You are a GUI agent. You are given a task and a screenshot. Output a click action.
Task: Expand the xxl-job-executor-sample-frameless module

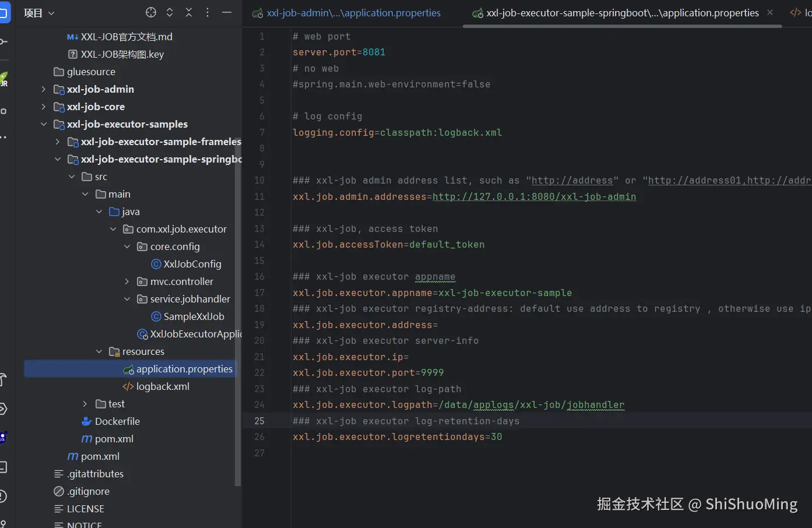pyautogui.click(x=57, y=142)
